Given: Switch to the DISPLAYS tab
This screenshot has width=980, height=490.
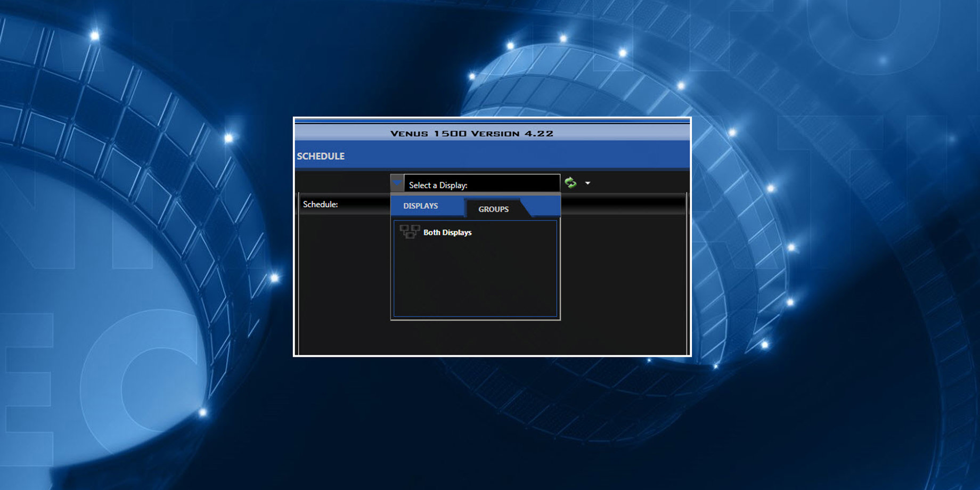Looking at the screenshot, I should pos(420,206).
